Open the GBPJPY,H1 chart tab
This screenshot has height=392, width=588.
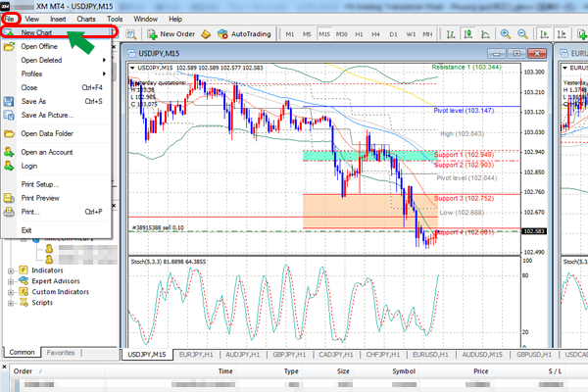(289, 355)
